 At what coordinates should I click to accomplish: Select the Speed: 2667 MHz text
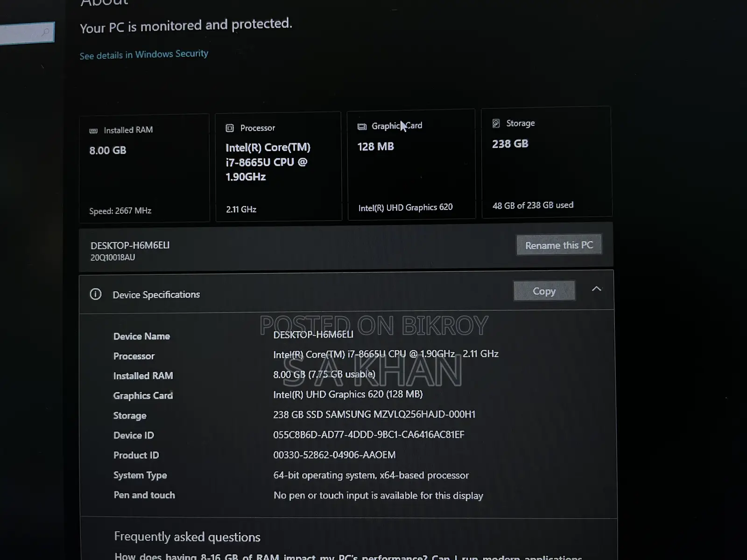120,211
